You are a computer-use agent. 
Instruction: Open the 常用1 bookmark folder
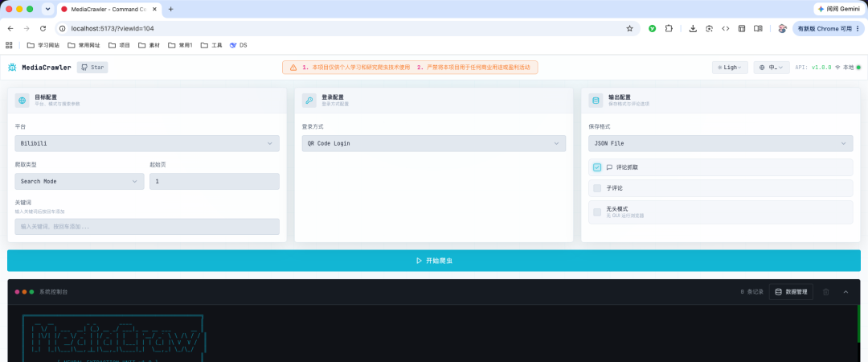pos(181,45)
